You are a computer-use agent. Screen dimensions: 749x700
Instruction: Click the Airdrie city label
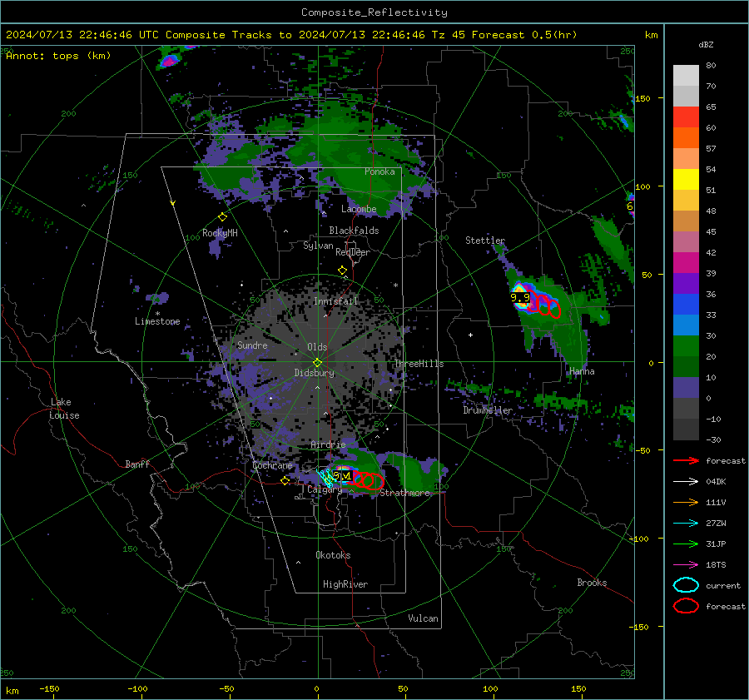328,444
